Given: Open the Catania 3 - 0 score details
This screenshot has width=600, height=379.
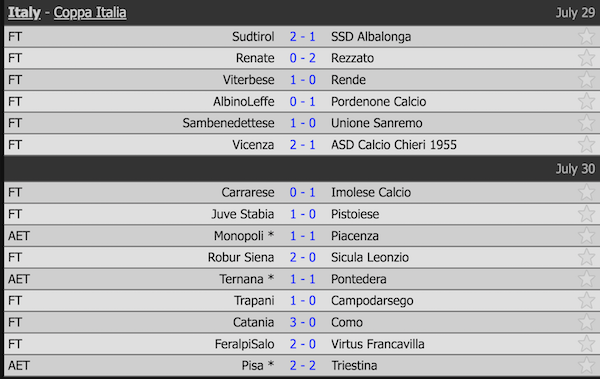Looking at the screenshot, I should (302, 322).
